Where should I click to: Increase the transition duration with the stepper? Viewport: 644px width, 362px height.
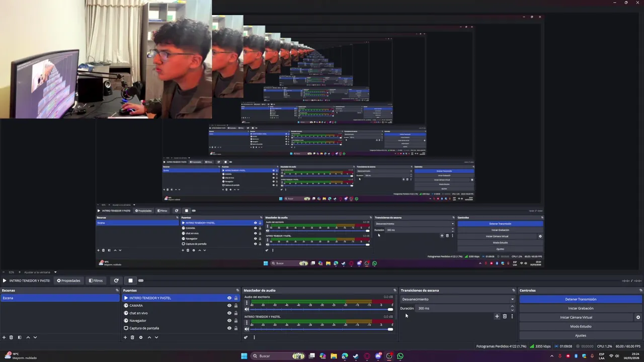[512, 307]
